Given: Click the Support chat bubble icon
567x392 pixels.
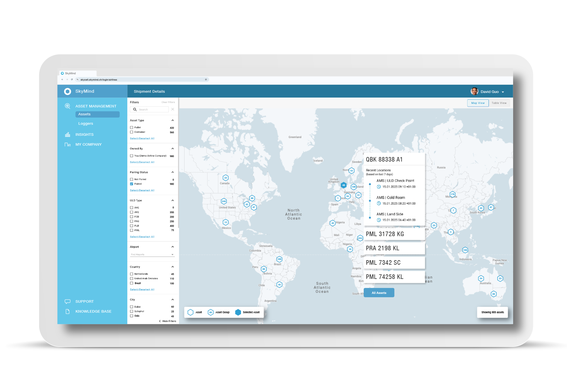Looking at the screenshot, I should (67, 301).
